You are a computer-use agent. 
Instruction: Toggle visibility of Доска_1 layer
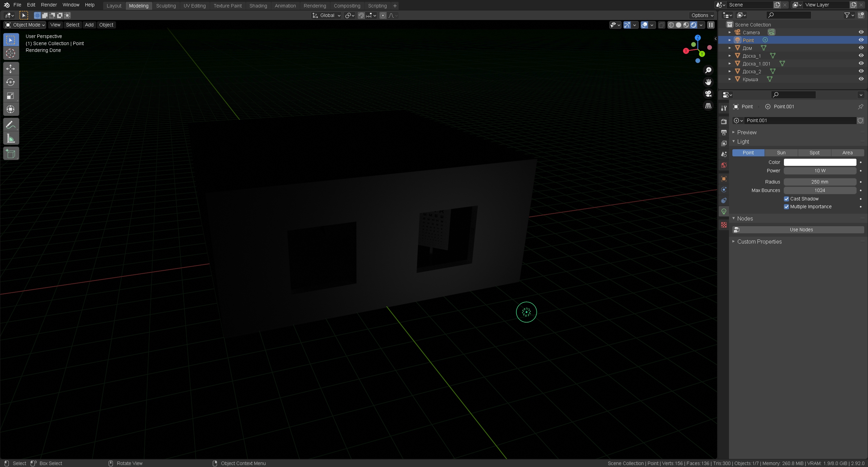tap(861, 56)
